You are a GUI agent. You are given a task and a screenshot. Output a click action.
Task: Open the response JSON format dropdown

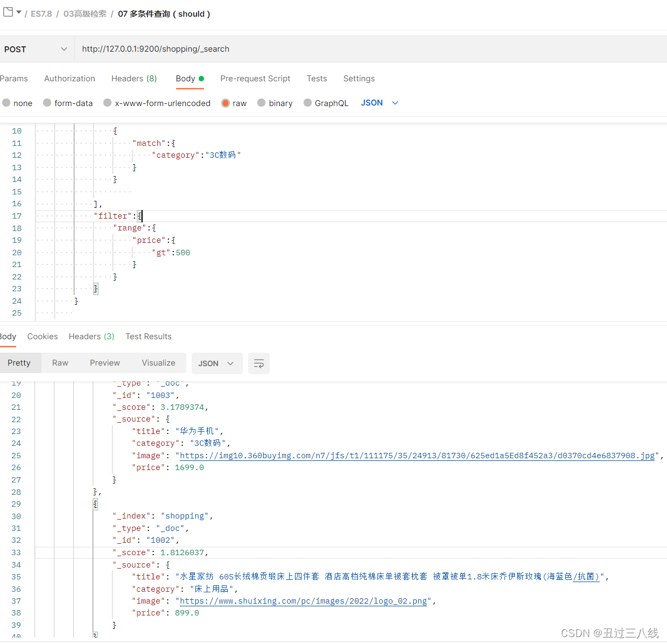click(217, 363)
